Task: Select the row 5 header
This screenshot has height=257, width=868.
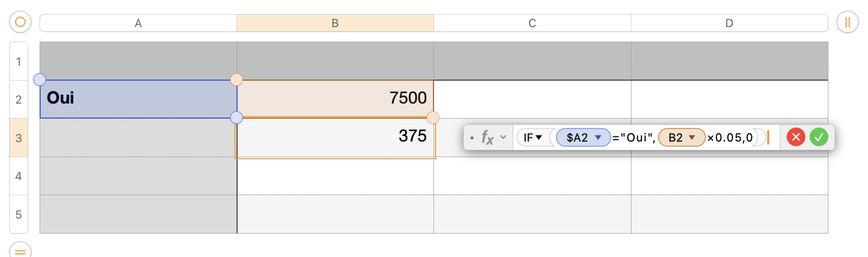Action: (x=19, y=214)
